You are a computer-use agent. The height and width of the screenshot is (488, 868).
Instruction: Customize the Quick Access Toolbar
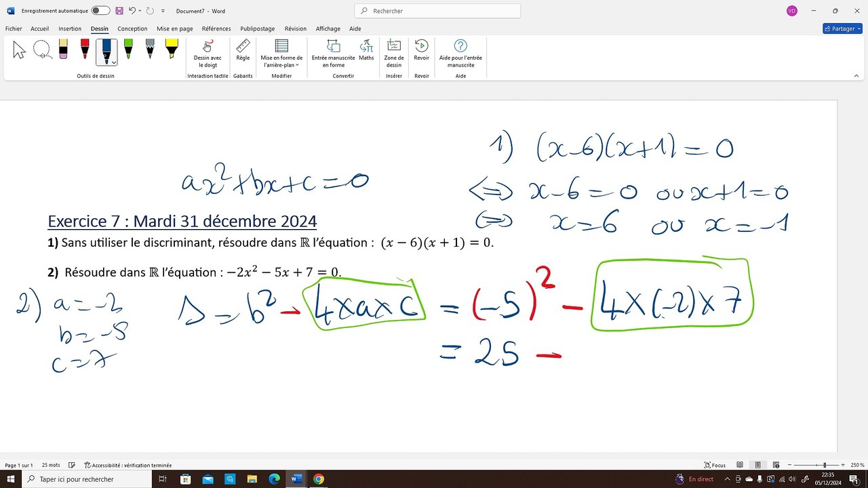163,11
